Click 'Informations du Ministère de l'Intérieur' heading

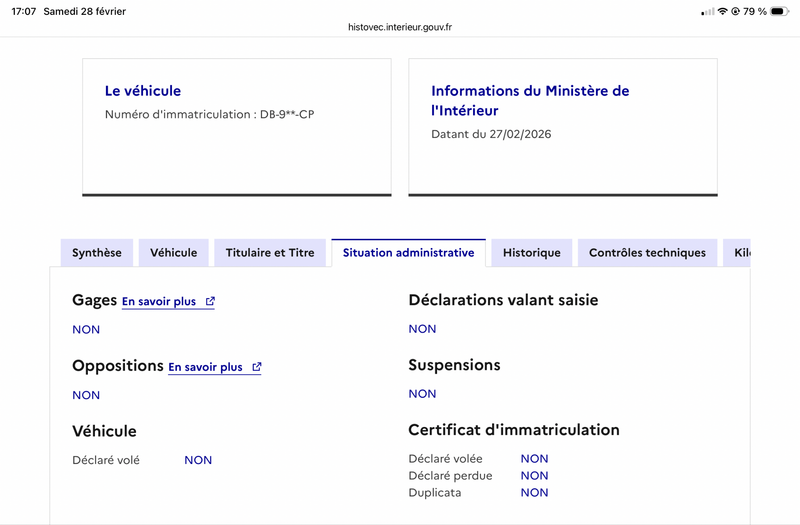tap(530, 100)
